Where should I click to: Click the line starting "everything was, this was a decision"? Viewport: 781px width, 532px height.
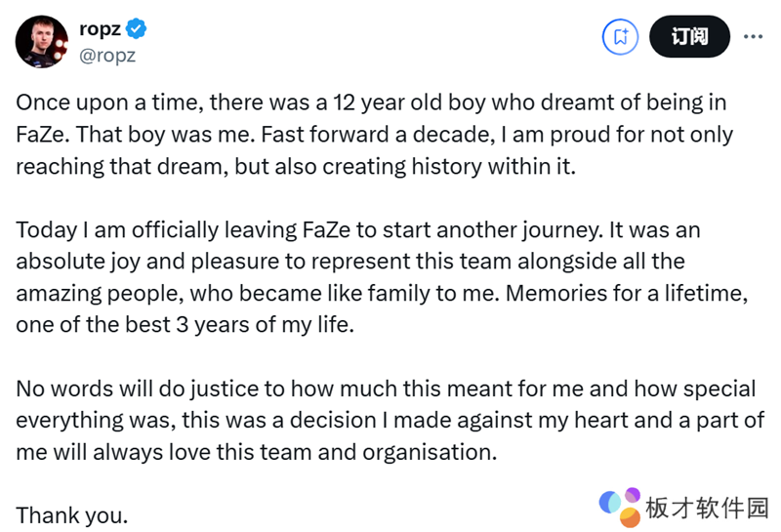coord(388,421)
